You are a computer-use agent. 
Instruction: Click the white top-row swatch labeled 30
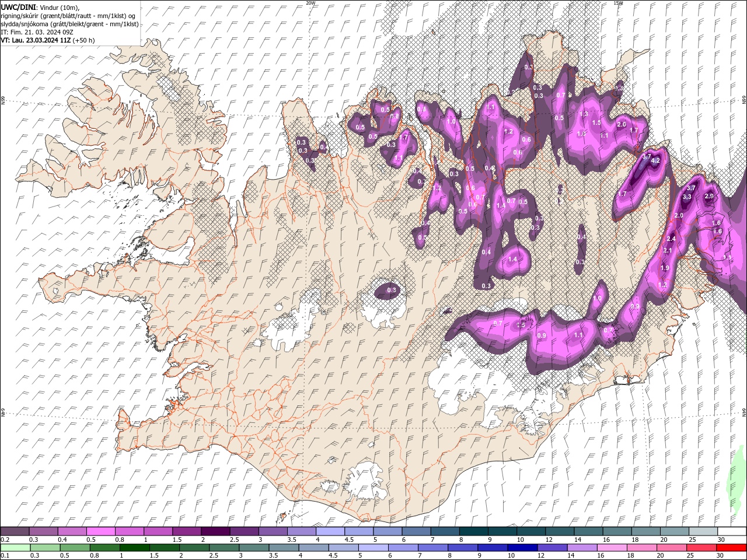[732, 531]
